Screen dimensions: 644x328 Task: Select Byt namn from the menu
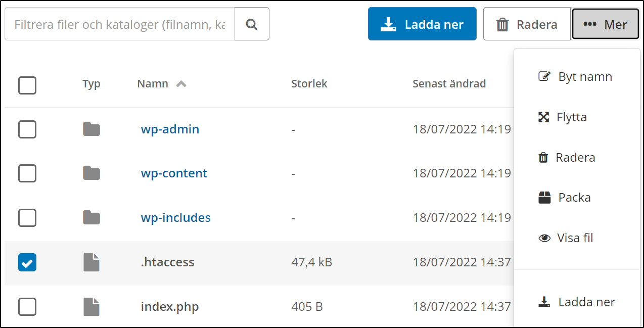(x=584, y=76)
